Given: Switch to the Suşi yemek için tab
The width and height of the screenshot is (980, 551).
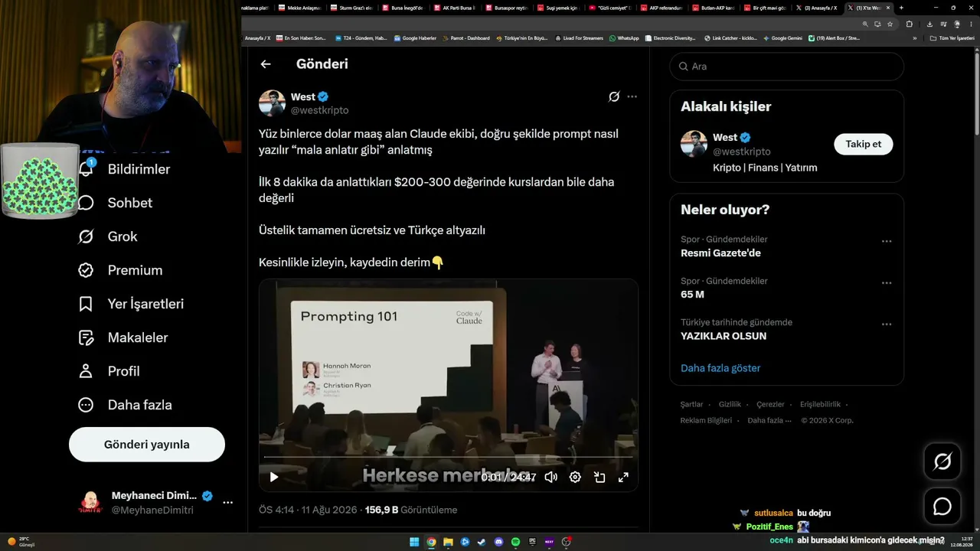Looking at the screenshot, I should coord(558,8).
